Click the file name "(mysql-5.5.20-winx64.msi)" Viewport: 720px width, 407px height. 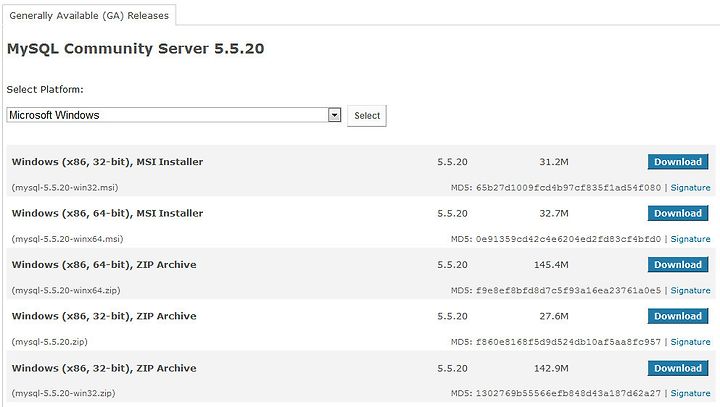click(68, 239)
